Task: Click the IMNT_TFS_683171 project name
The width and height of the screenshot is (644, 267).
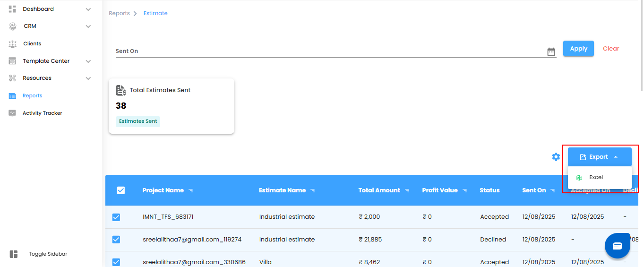Action: tap(168, 217)
